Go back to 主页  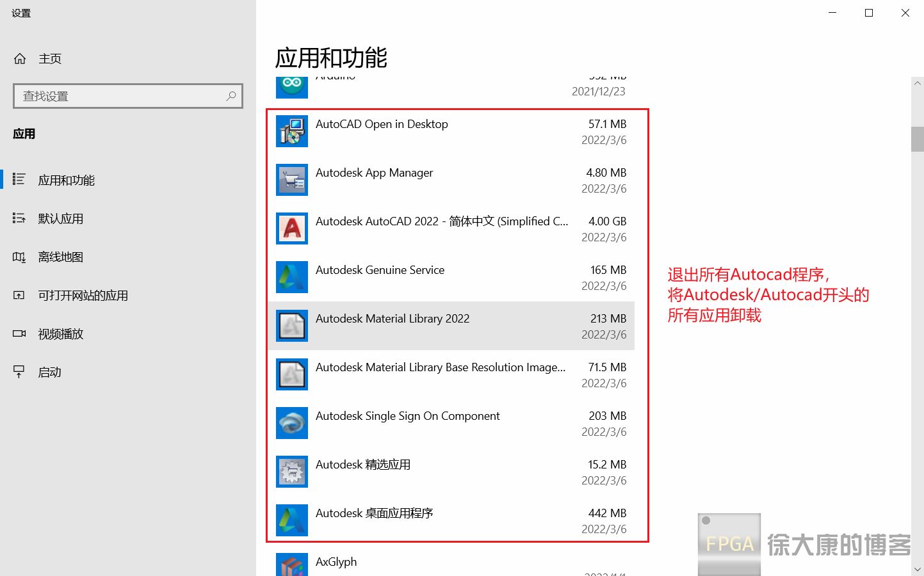tap(128, 59)
